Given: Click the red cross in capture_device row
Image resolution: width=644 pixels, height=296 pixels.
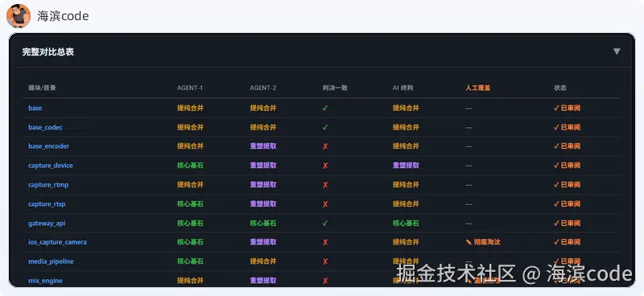Looking at the screenshot, I should pos(325,166).
